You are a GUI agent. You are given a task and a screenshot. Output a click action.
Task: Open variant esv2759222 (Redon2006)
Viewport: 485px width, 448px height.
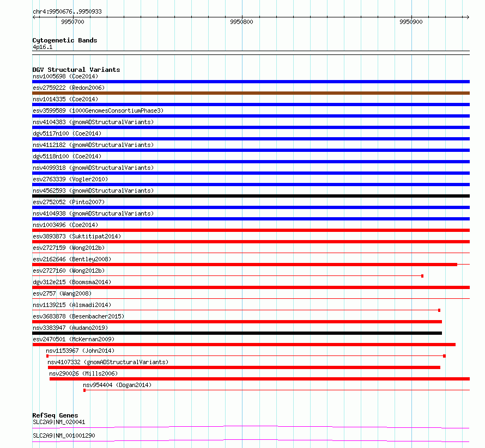click(x=69, y=88)
